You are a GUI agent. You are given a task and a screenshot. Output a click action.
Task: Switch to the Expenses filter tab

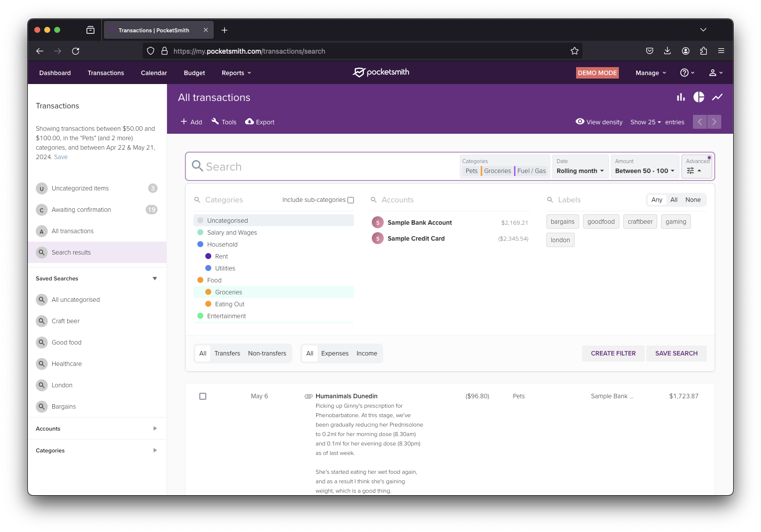335,354
